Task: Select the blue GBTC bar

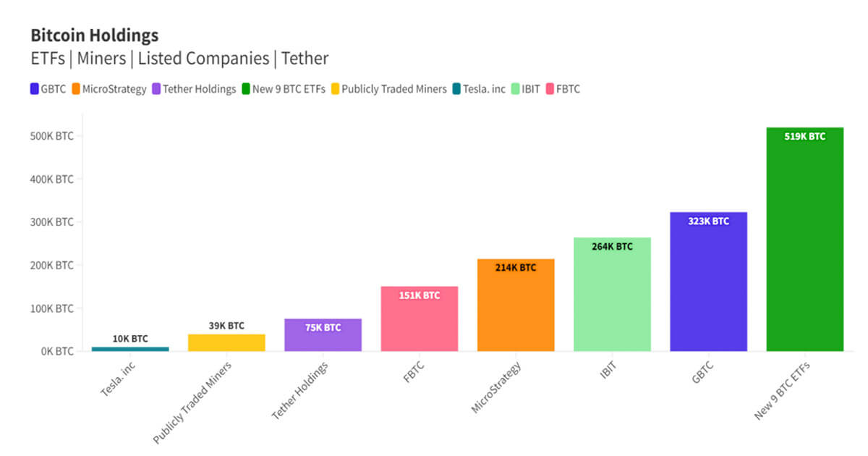Action: (708, 284)
